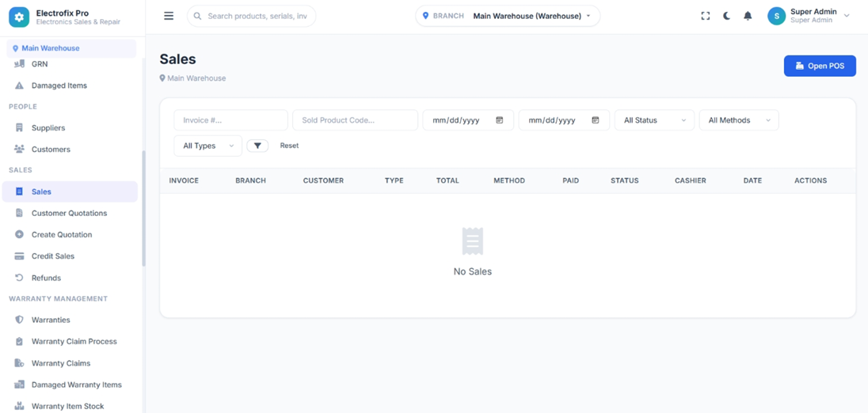The height and width of the screenshot is (413, 868).
Task: Open Customer Quotations page
Action: 70,213
